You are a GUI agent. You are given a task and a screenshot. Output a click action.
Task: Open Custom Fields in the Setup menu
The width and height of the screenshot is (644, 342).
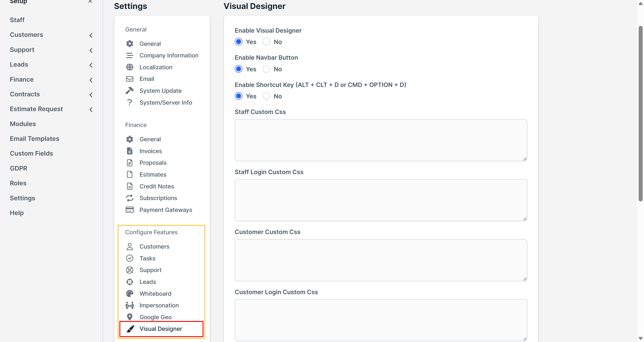(x=32, y=153)
